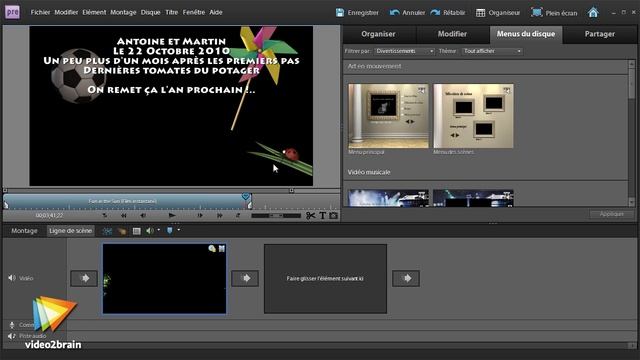Select the Menu principal template thumbnail
The image size is (640, 360).
pyautogui.click(x=388, y=116)
